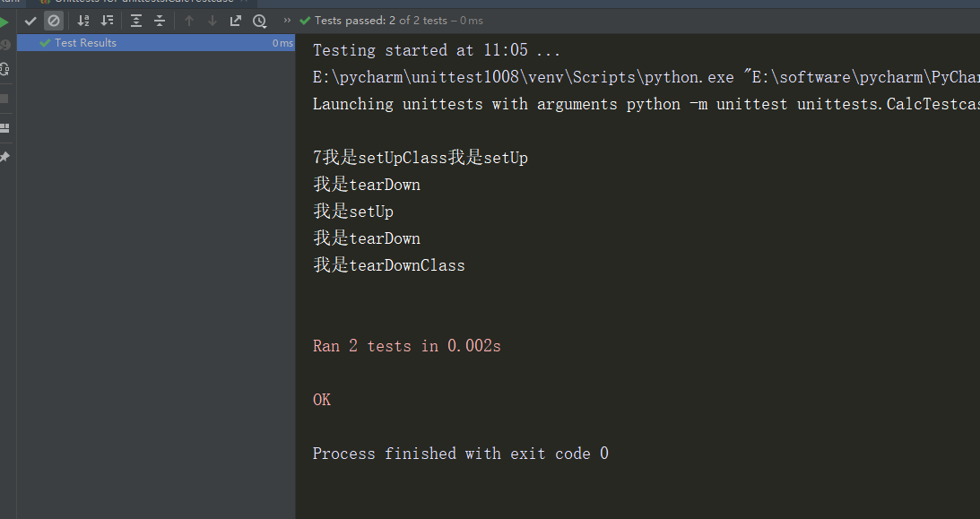The image size is (980, 519).
Task: Rerun tests with the green play arrow
Action: (x=5, y=20)
